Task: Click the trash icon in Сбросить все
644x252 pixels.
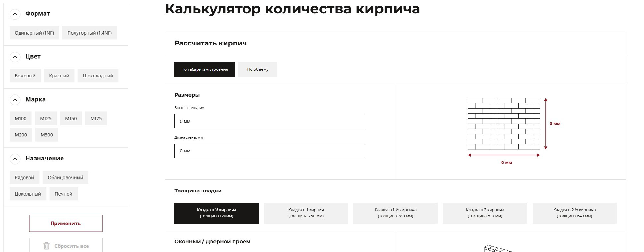Action: tap(46, 246)
